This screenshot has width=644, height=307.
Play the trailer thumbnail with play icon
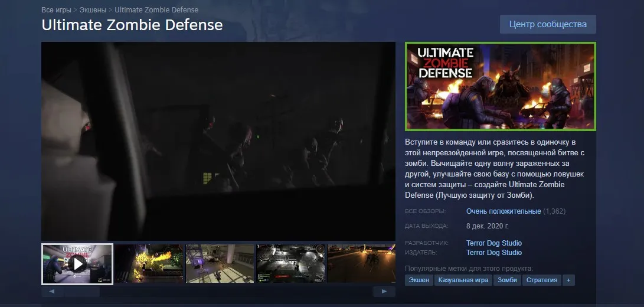pyautogui.click(x=77, y=264)
